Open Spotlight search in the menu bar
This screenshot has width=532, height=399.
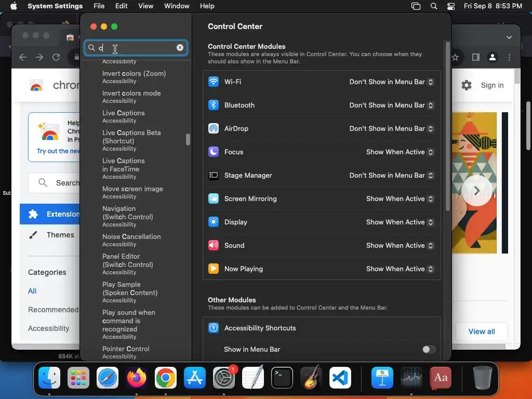click(434, 6)
